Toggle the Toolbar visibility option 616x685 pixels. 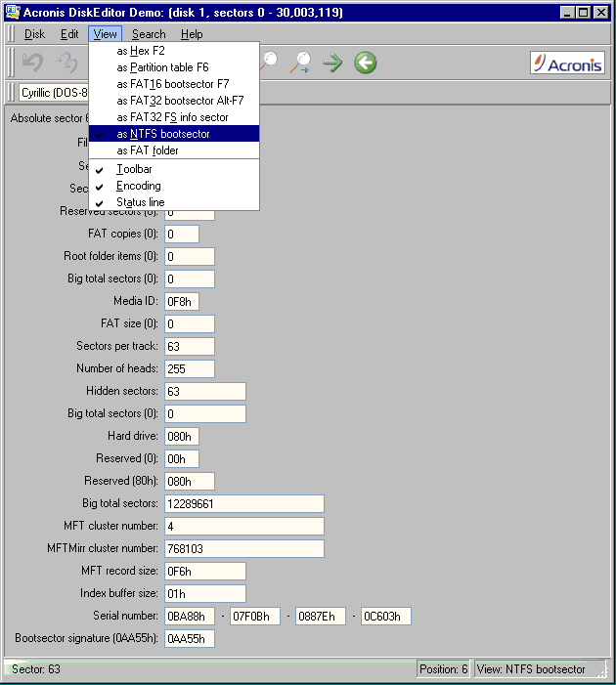174,169
